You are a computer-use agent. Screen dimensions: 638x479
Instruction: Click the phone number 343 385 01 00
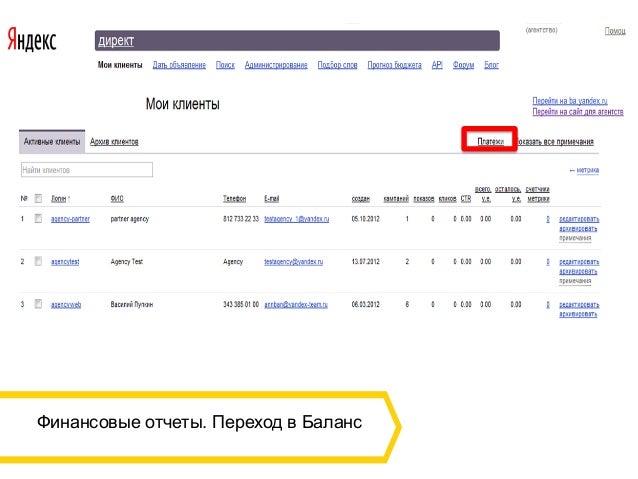click(x=241, y=304)
